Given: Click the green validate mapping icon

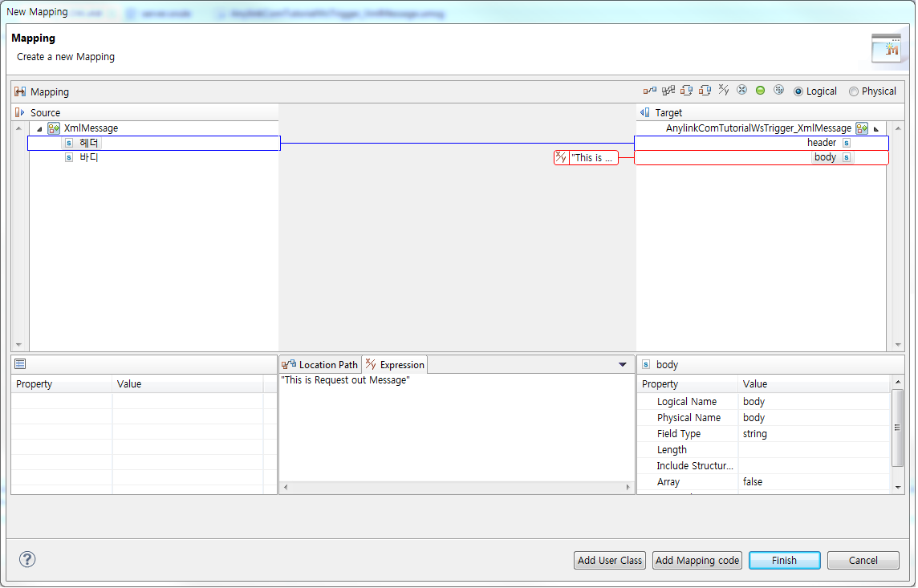Looking at the screenshot, I should click(x=760, y=90).
